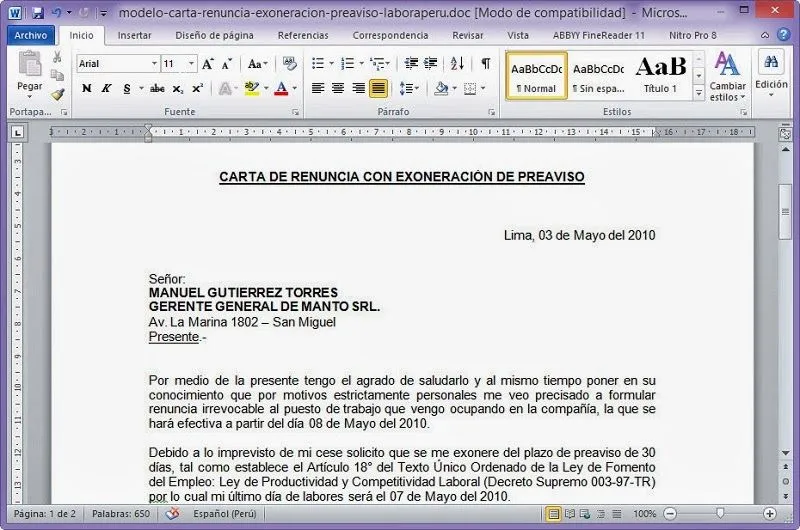Apply Subscript formatting

pyautogui.click(x=178, y=88)
